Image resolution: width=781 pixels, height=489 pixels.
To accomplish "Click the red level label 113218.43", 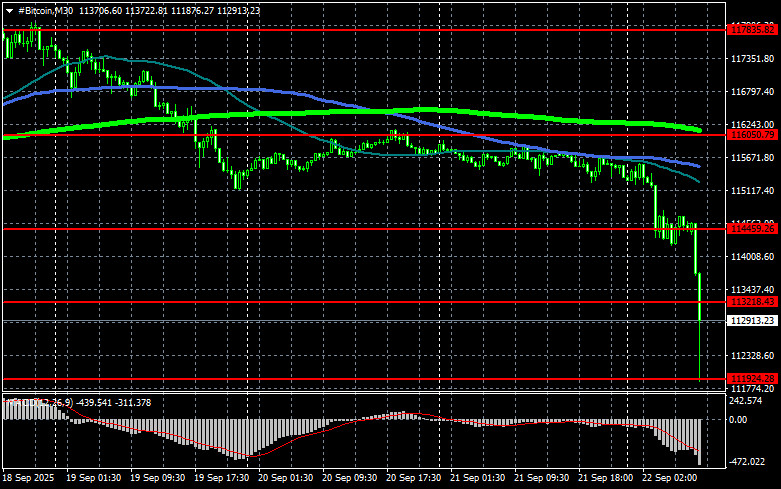I will [753, 302].
